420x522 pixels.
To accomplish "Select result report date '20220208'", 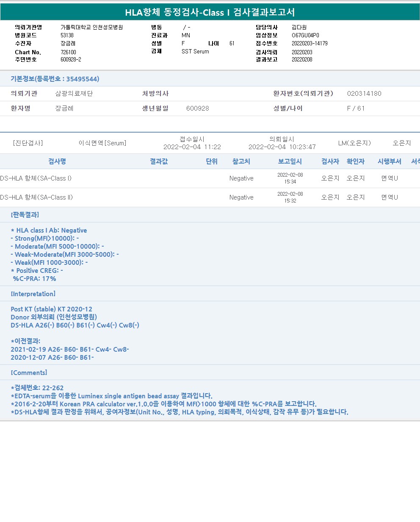I will [302, 59].
